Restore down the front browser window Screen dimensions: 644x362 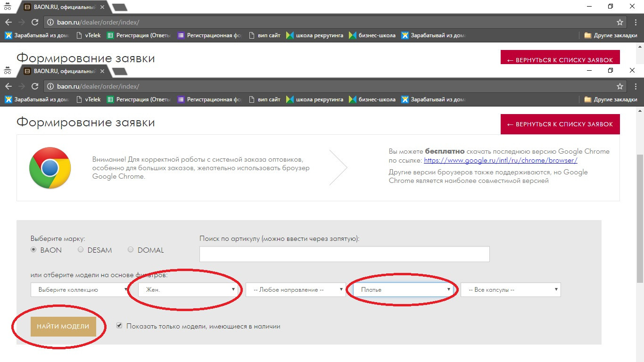click(x=611, y=71)
